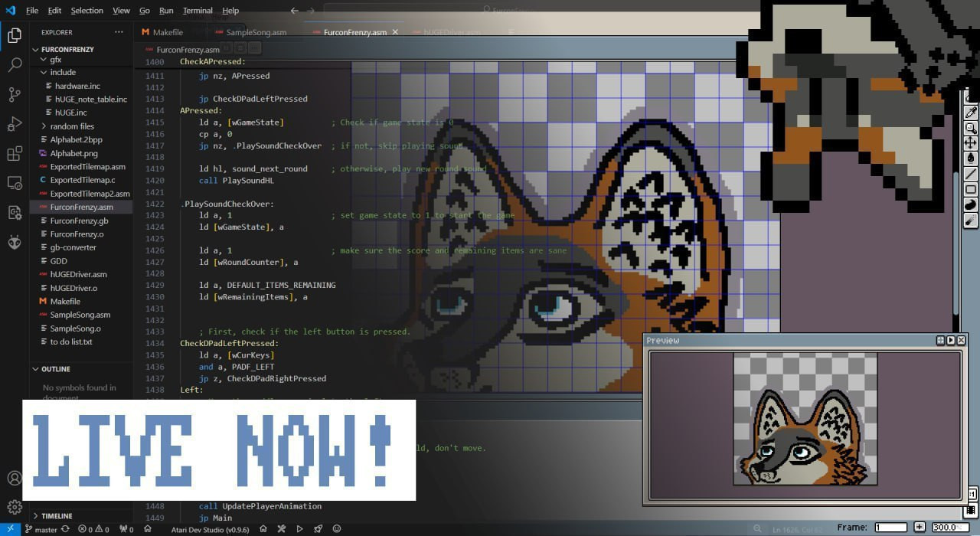Image resolution: width=980 pixels, height=536 pixels.
Task: Close the FurconFrenzy.asm editor tab
Action: click(x=395, y=32)
